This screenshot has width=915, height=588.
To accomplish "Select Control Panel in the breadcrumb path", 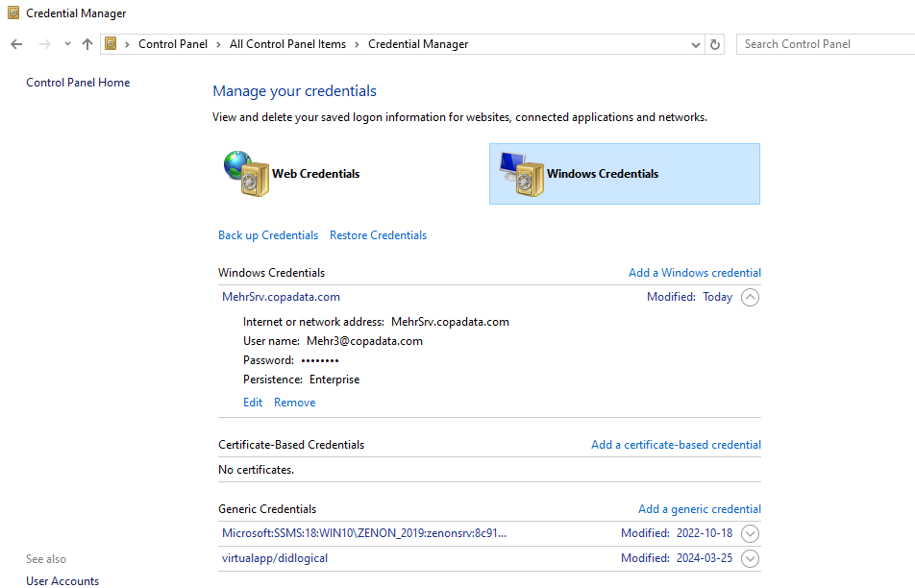I will point(172,44).
